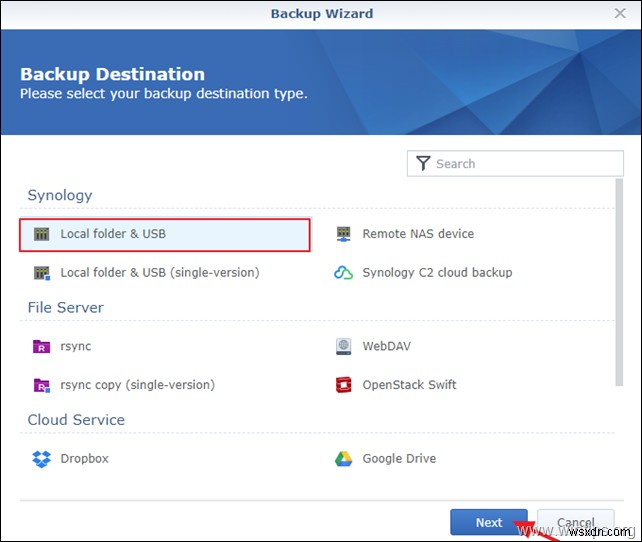Click the destination list vertical scrollbar

619,282
